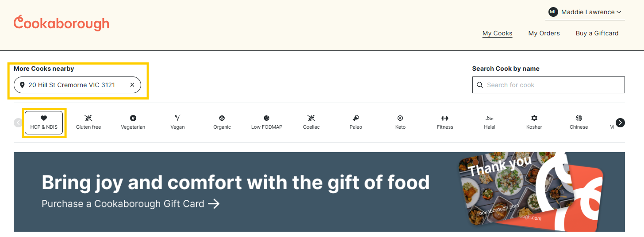Select the Vegan leaf filter

click(x=177, y=122)
